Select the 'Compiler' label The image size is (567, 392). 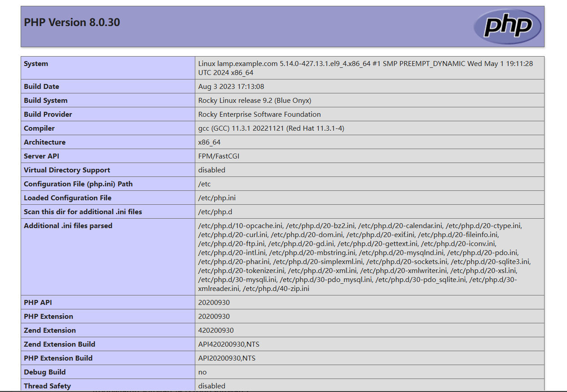(39, 128)
